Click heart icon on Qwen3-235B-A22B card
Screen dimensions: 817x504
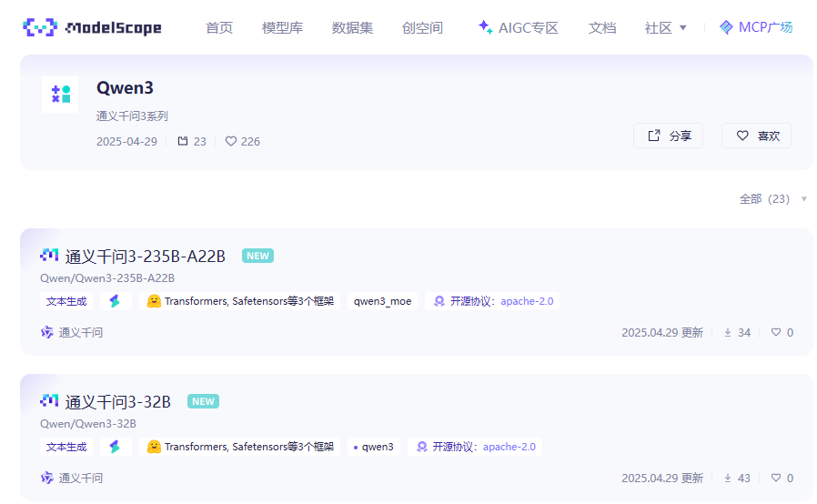tap(776, 332)
